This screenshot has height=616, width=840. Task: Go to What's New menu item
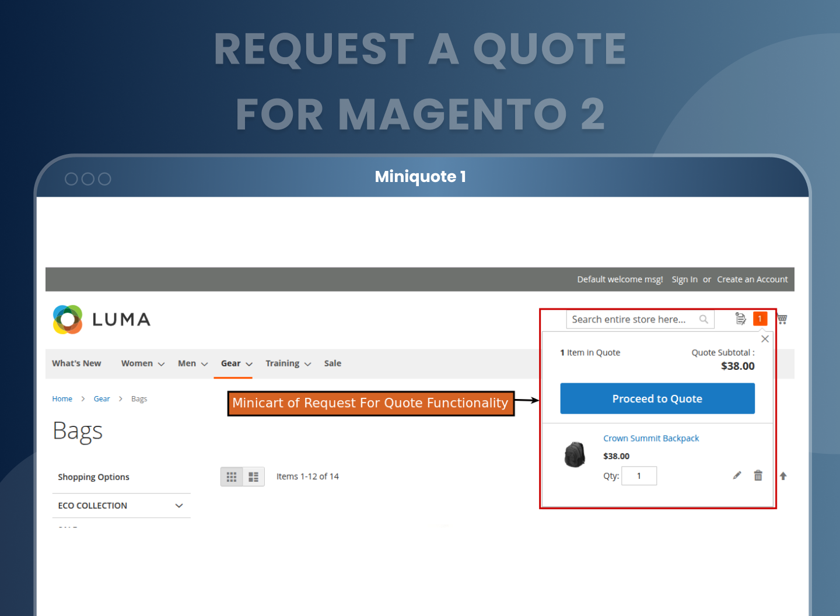(76, 363)
